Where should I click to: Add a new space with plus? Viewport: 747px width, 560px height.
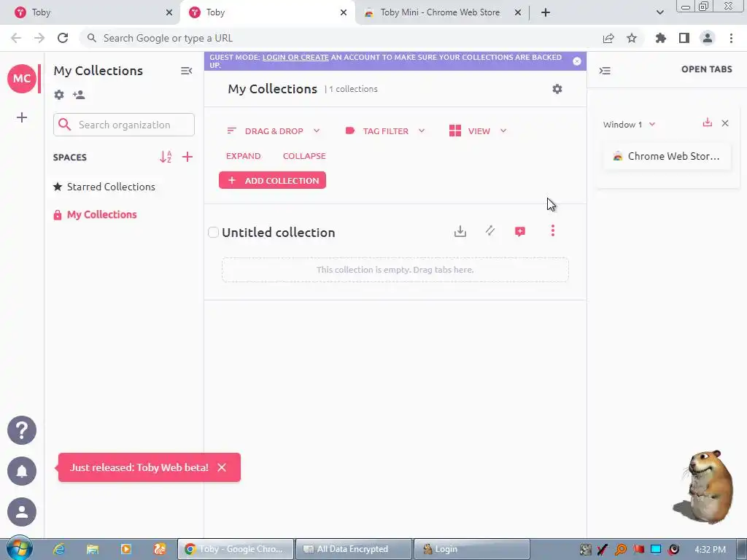click(187, 157)
